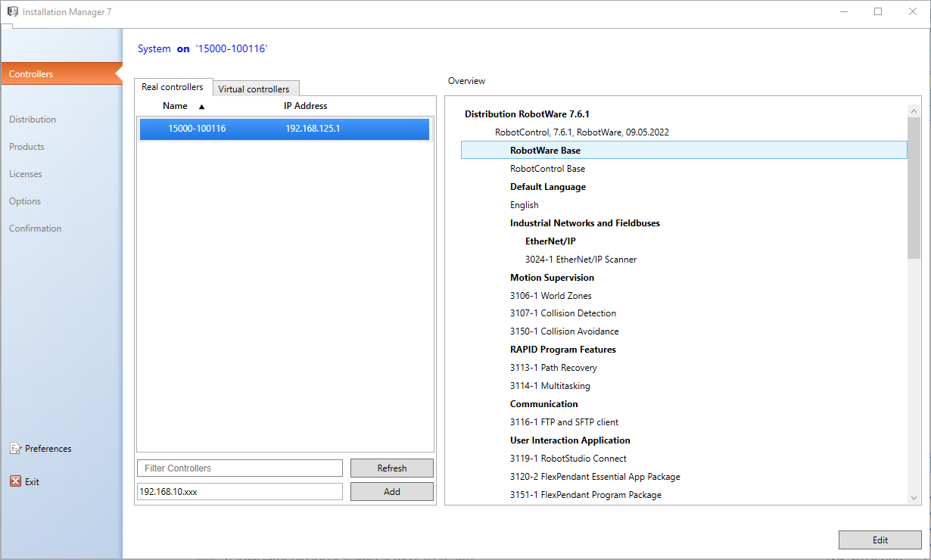Select 3116-1 FTP and SFTP client
The height and width of the screenshot is (560, 931).
click(565, 422)
